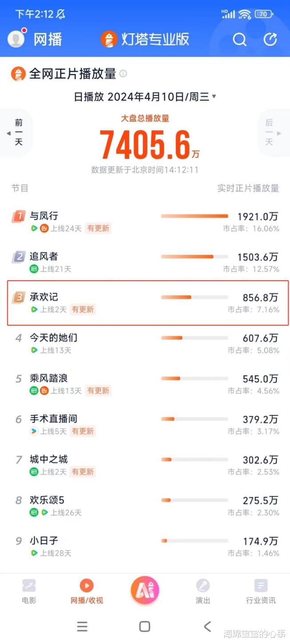This screenshot has height=644, width=290.
Task: Open the 追风者 ranking row
Action: pos(145,262)
